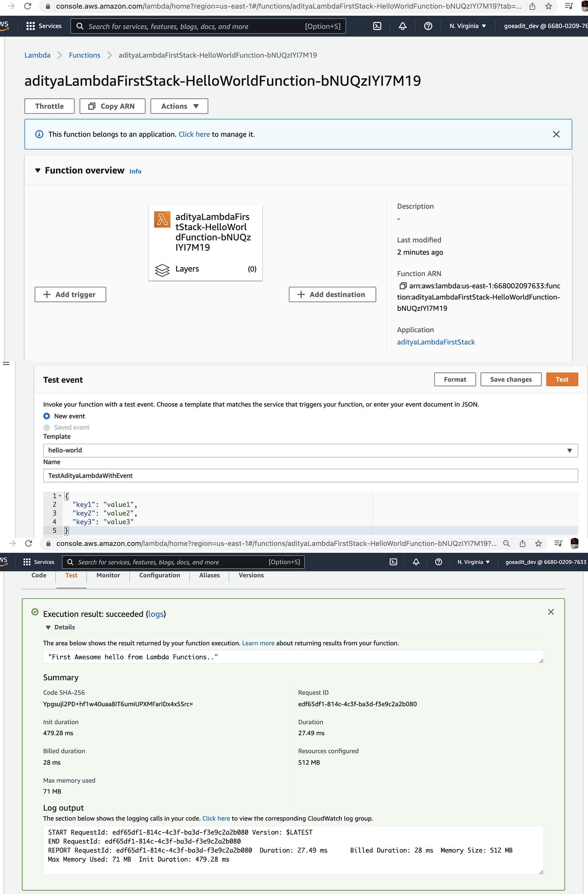Click Save changes button

(511, 379)
